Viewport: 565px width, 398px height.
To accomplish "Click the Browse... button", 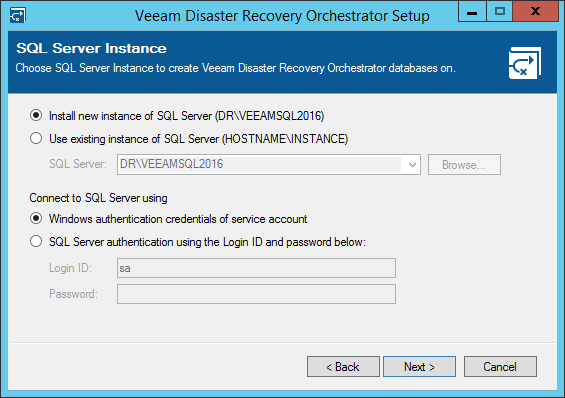I will 464,165.
